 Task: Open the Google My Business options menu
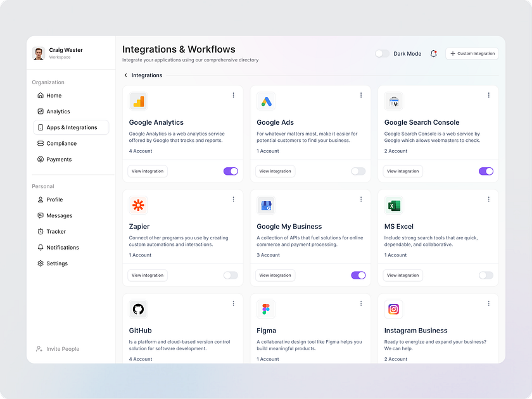pyautogui.click(x=361, y=199)
